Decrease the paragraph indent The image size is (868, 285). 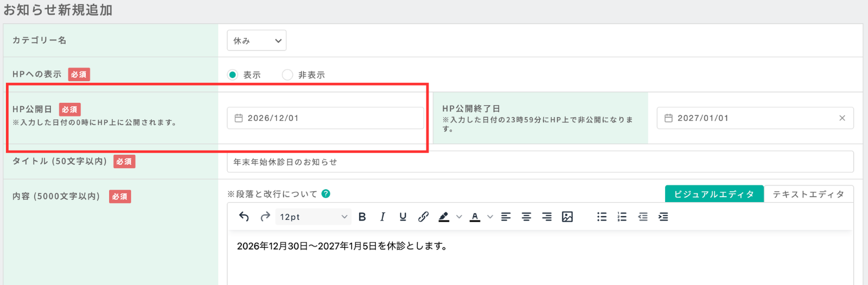(x=643, y=217)
